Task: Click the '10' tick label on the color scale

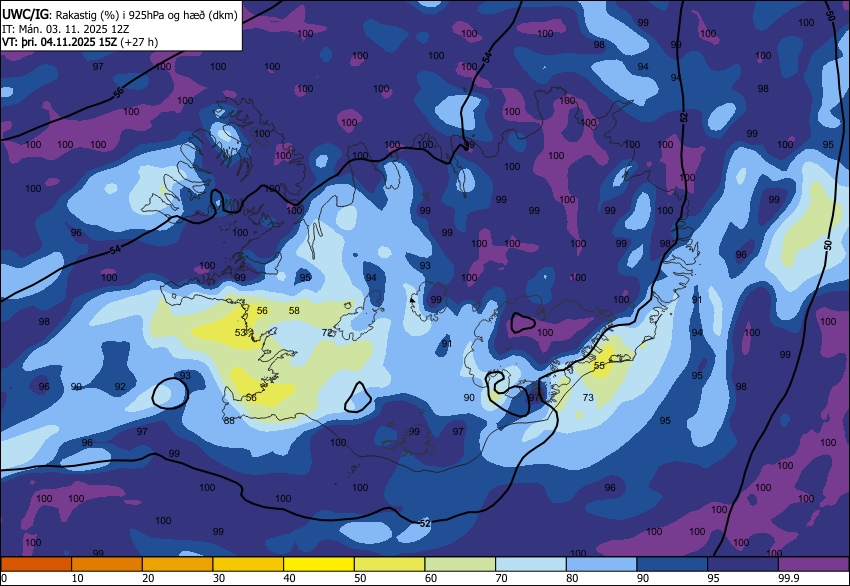Action: [x=77, y=578]
